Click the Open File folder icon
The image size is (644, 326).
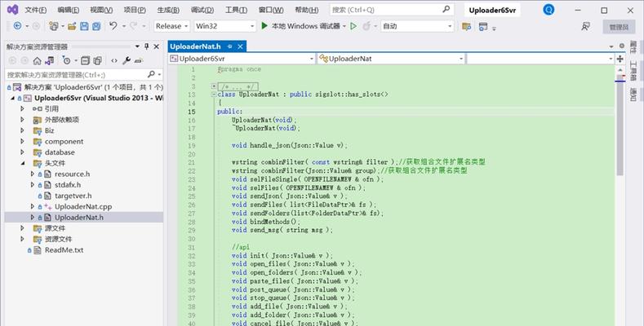(x=72, y=26)
